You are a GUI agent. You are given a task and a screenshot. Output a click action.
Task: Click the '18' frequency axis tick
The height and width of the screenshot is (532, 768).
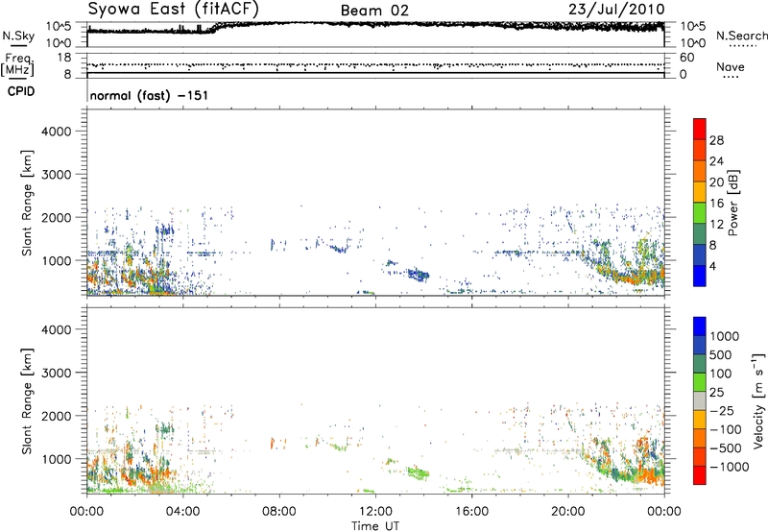[x=63, y=58]
